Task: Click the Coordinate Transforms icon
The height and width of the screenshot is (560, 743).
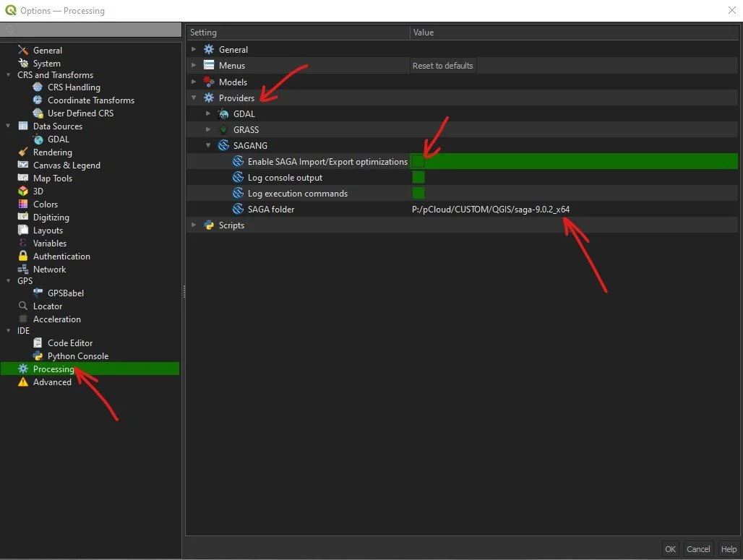Action: pyautogui.click(x=38, y=100)
